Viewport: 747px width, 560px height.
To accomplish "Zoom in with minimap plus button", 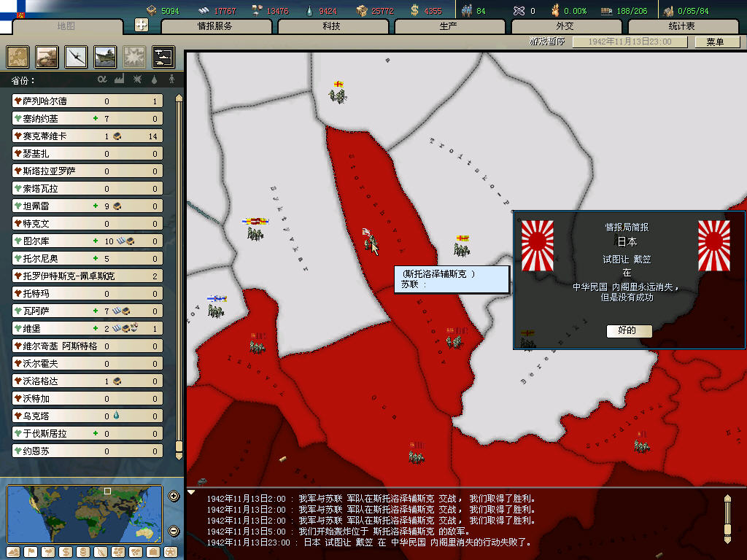I will point(174,496).
